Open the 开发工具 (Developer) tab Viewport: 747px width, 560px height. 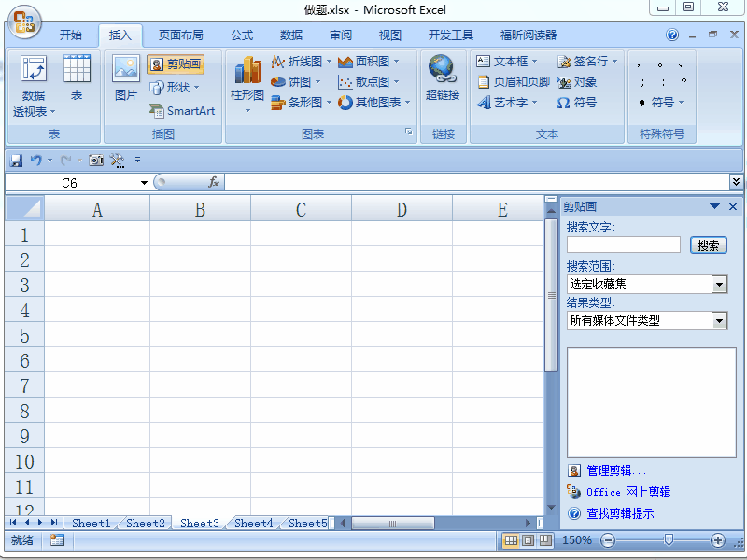click(451, 35)
